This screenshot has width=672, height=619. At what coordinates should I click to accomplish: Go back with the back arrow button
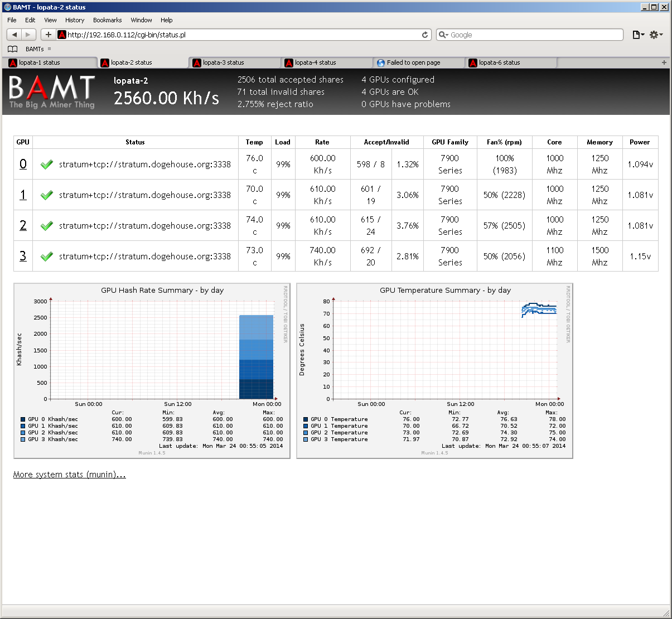click(14, 35)
